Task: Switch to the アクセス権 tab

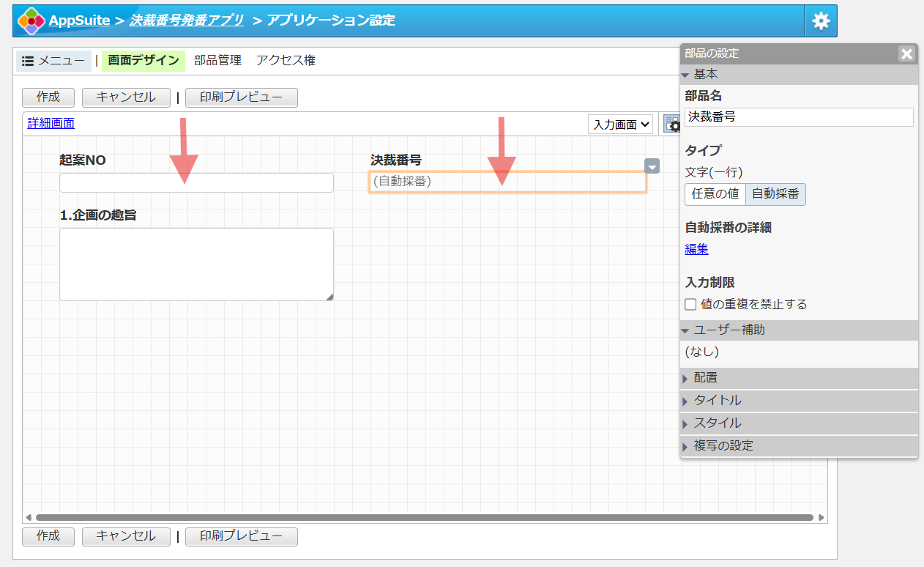Action: pos(286,60)
